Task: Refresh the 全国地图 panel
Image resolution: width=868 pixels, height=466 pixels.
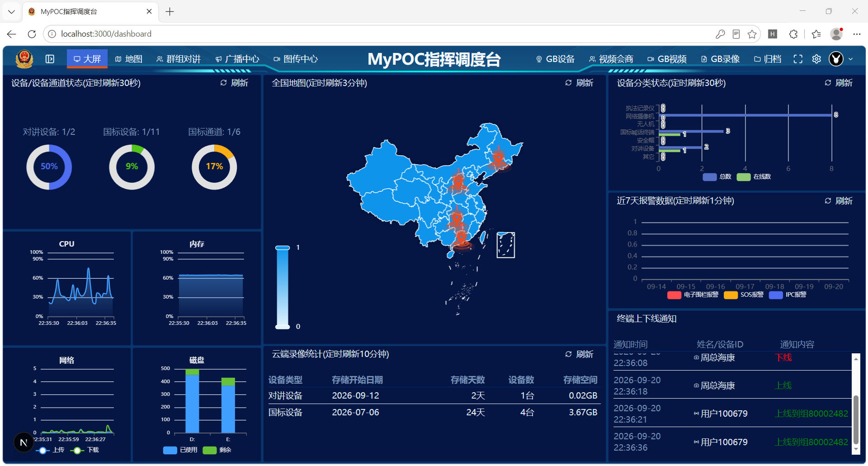Action: (579, 83)
